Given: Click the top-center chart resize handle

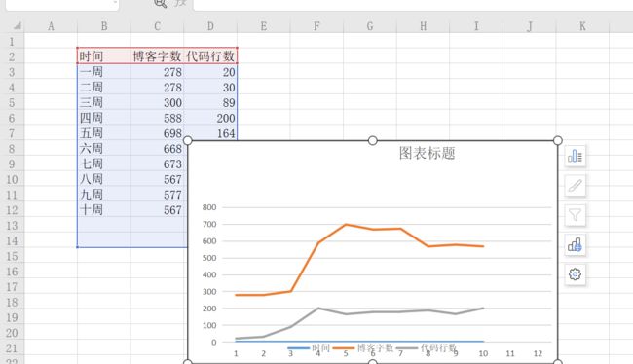Looking at the screenshot, I should pyautogui.click(x=373, y=140).
